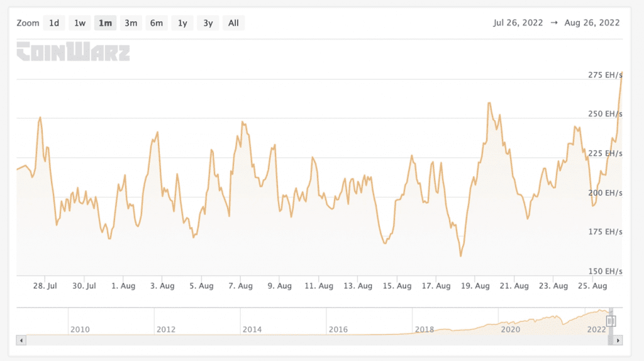Image resolution: width=644 pixels, height=361 pixels.
Task: Click the 28. Jul x-axis label
Action: [x=45, y=286]
